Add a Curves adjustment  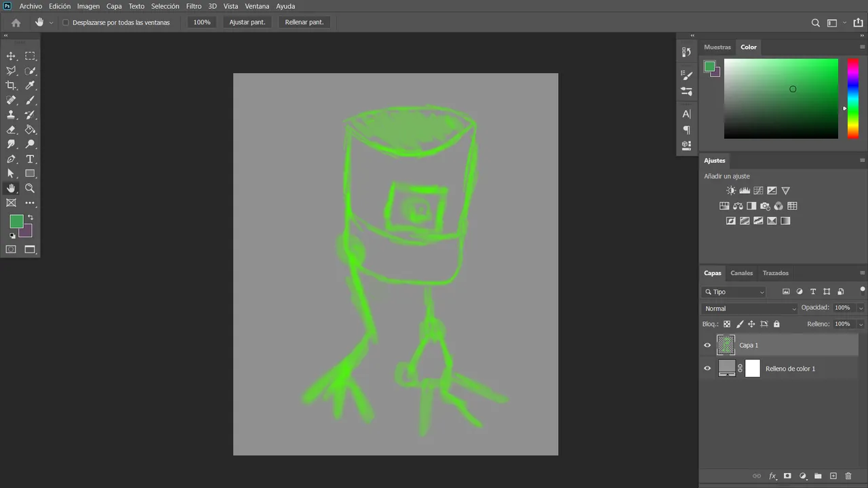click(758, 190)
